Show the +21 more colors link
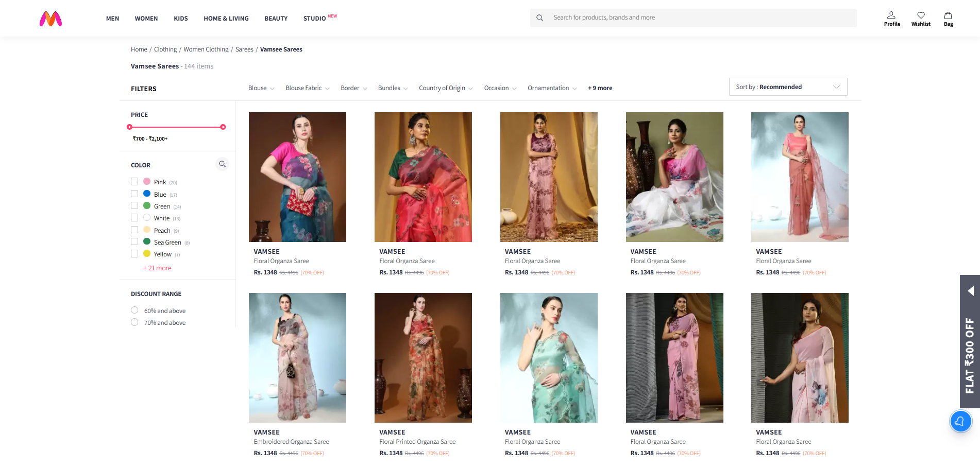The width and height of the screenshot is (980, 468). click(157, 268)
